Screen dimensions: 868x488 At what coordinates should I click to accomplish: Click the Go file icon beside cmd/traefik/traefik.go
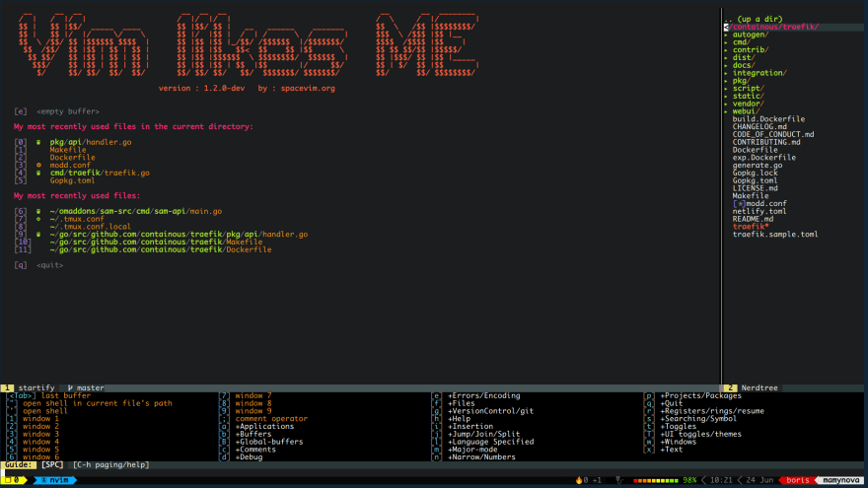pyautogui.click(x=38, y=173)
